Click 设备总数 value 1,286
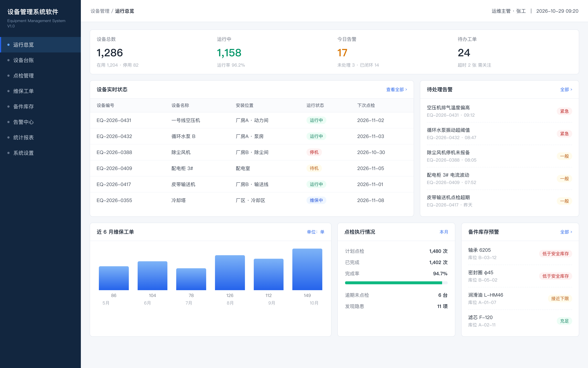The width and height of the screenshot is (588, 368). 110,53
